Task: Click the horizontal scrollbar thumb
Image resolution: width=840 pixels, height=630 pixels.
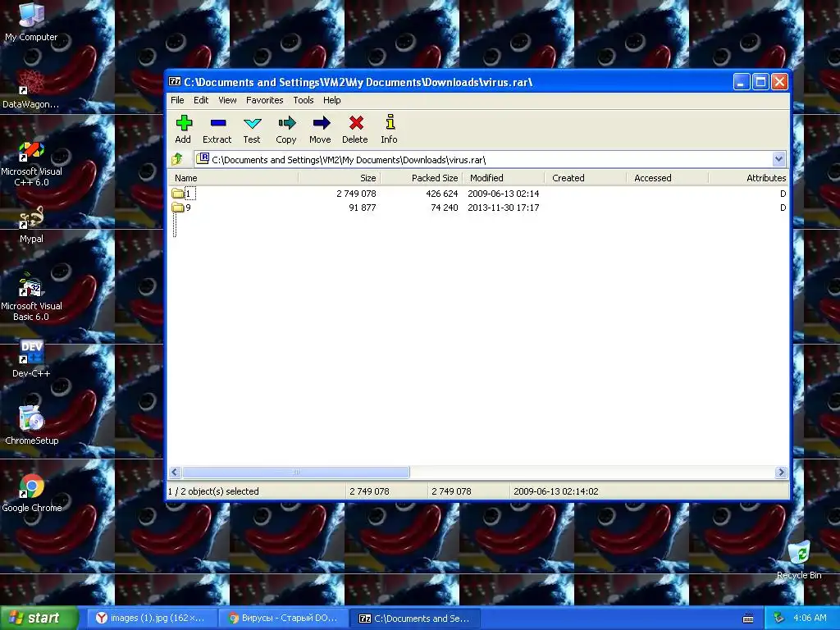Action: pos(295,472)
